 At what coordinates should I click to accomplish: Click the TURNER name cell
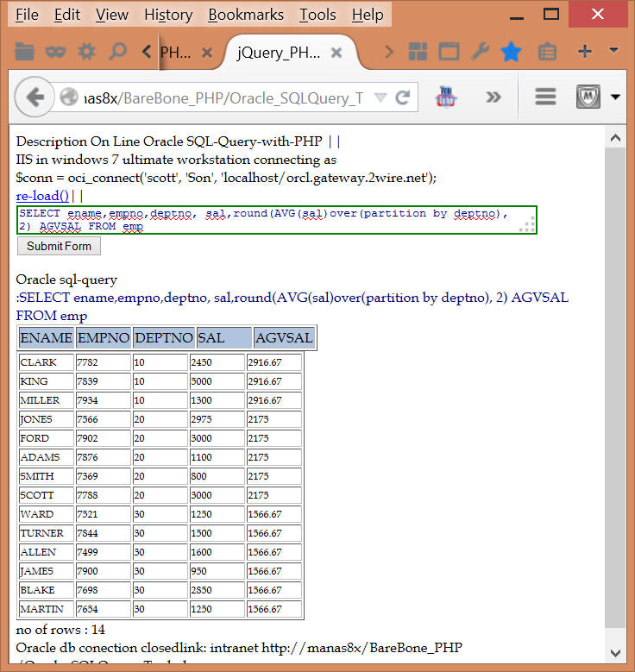(x=47, y=533)
